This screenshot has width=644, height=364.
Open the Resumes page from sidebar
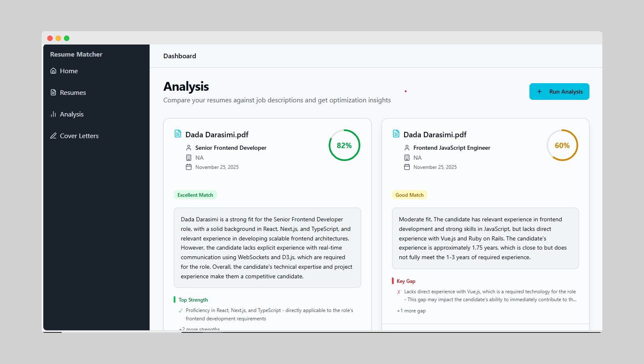click(x=73, y=92)
